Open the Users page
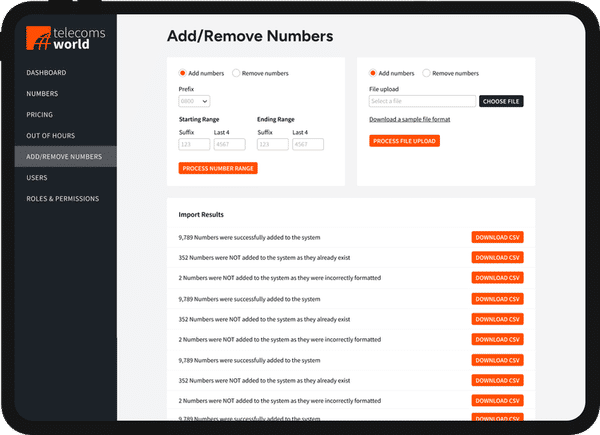Image resolution: width=600 pixels, height=435 pixels. pyautogui.click(x=37, y=178)
